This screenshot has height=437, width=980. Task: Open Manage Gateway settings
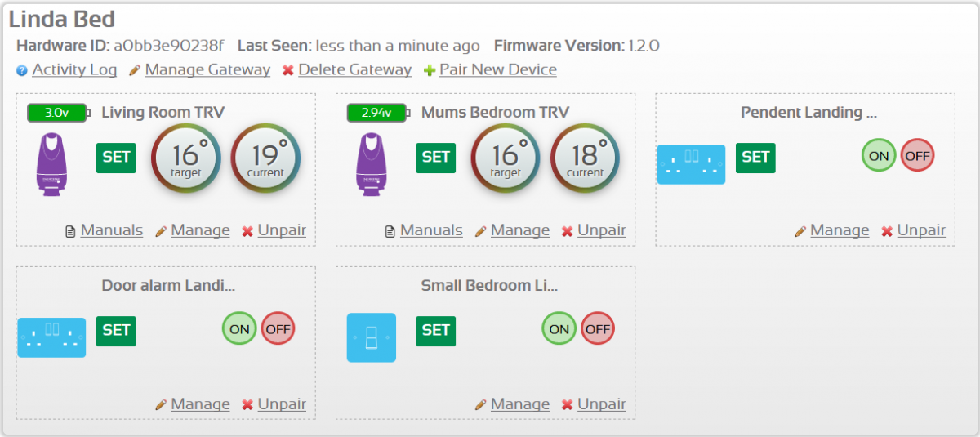(207, 70)
